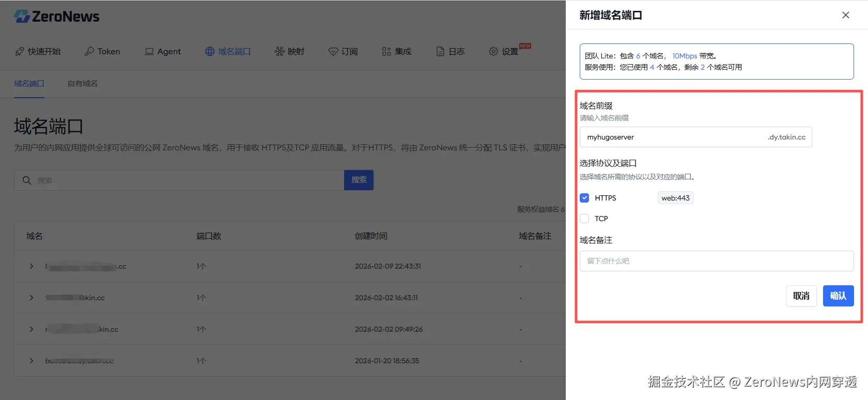Screen dimensions: 868x400
Task: Click the 端口数 column header
Action: tap(209, 236)
